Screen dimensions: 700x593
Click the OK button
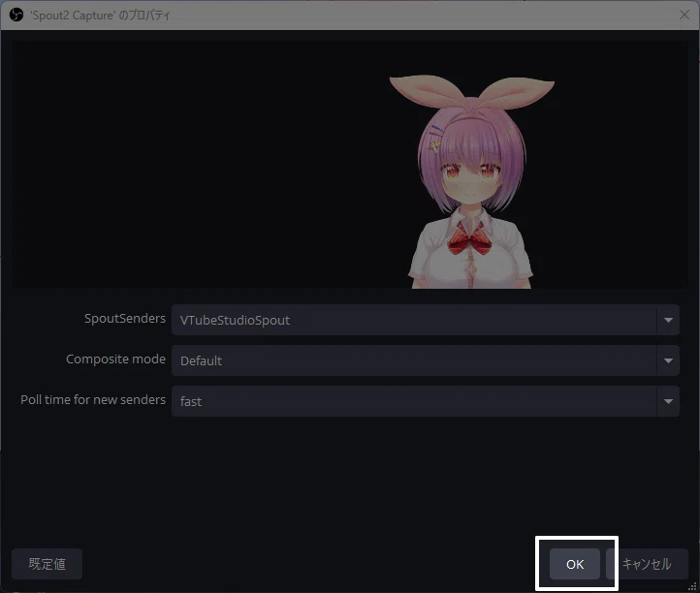click(x=575, y=564)
